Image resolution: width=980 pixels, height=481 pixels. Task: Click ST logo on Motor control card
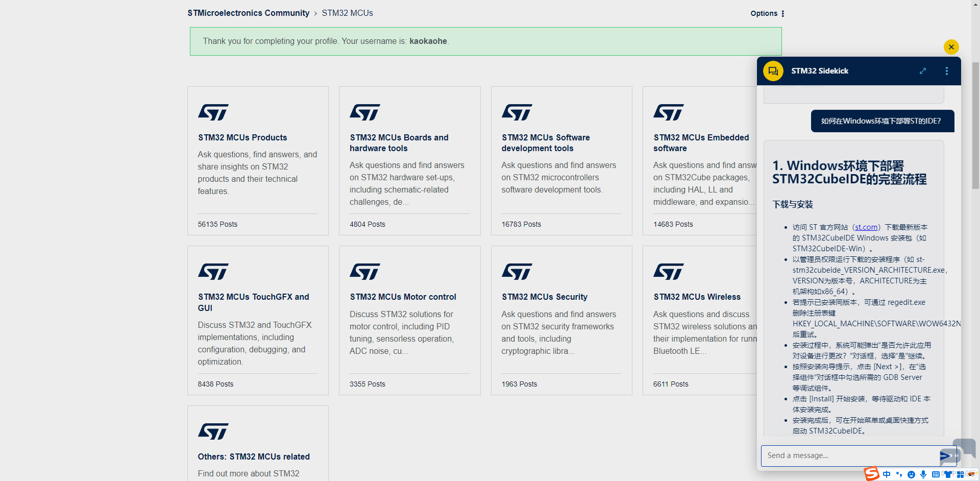[364, 272]
